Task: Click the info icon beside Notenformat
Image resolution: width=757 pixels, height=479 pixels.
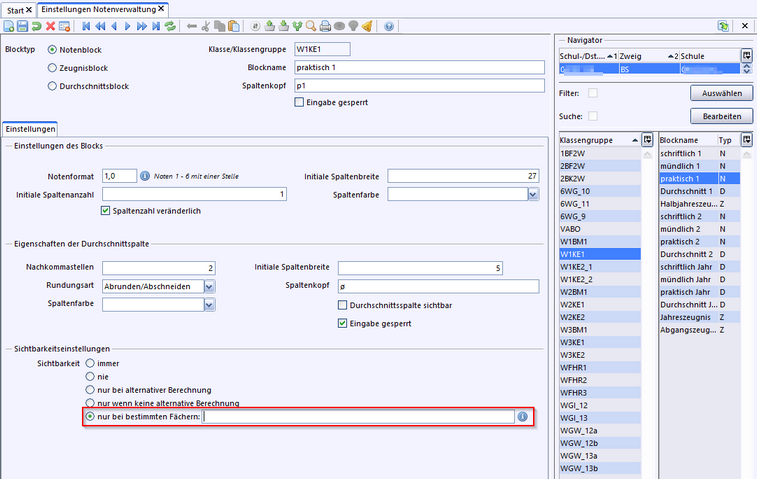Action: pyautogui.click(x=145, y=176)
